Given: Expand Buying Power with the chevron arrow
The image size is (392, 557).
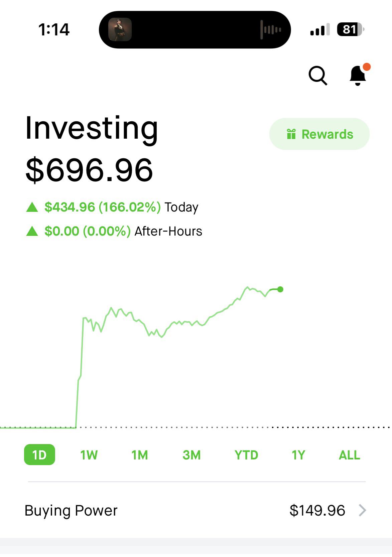Looking at the screenshot, I should click(x=362, y=510).
